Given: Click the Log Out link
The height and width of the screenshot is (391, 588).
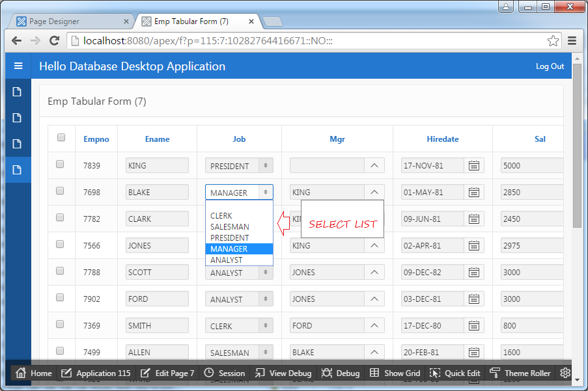Looking at the screenshot, I should [550, 66].
